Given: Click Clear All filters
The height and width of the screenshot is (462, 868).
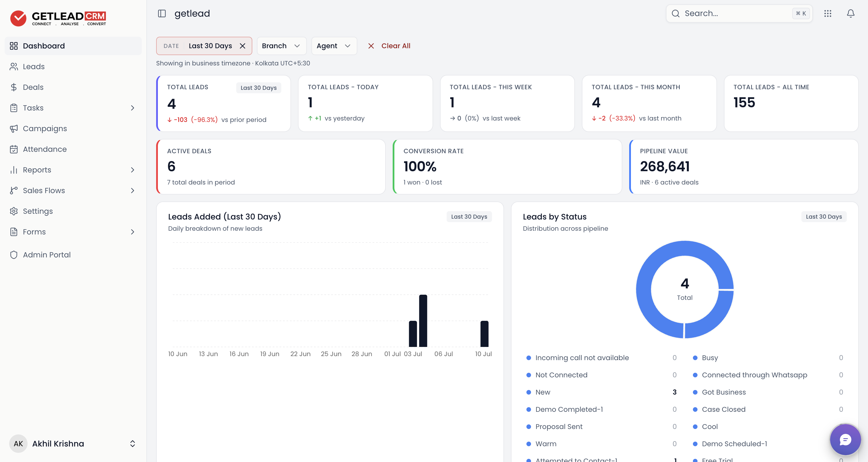Looking at the screenshot, I should tap(389, 46).
